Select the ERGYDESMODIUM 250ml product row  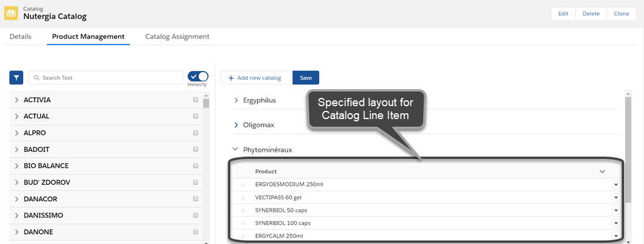(x=427, y=185)
